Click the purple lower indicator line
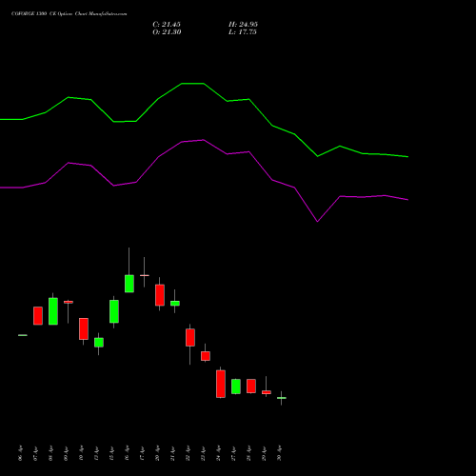 (204, 140)
